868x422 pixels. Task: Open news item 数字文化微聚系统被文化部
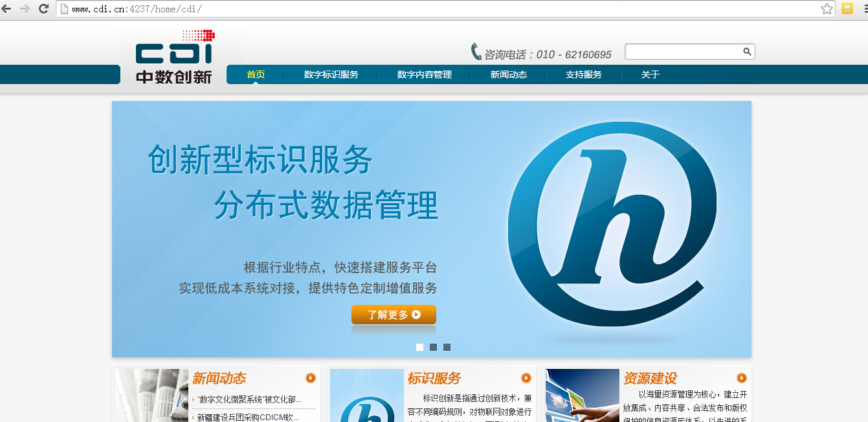pos(249,400)
